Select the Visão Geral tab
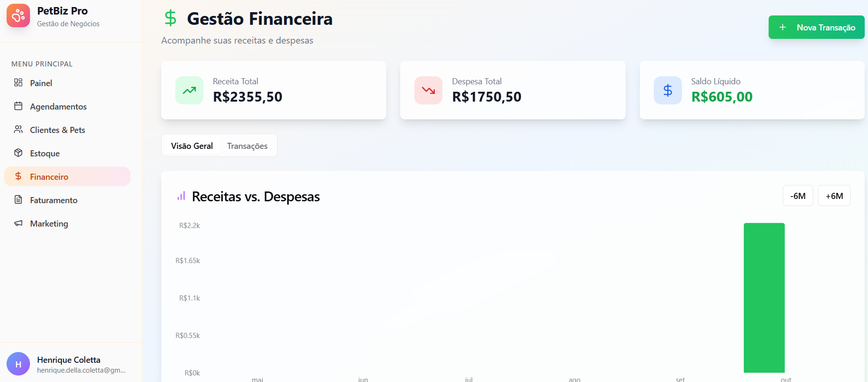Screen dimensions: 868x382 [x=192, y=146]
